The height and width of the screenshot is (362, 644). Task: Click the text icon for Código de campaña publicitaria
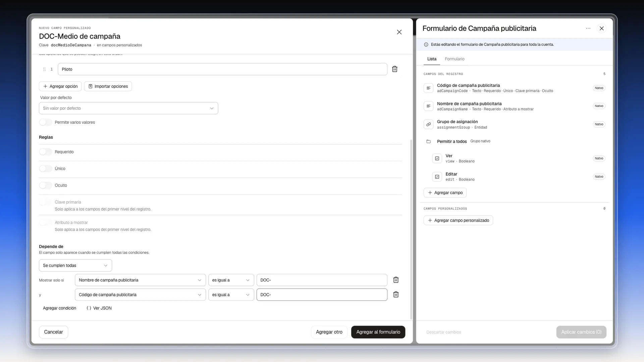click(x=428, y=88)
